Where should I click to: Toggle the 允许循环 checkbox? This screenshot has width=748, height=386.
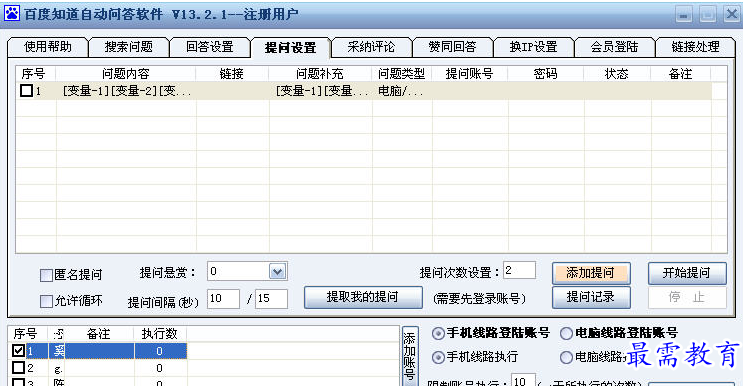(46, 301)
